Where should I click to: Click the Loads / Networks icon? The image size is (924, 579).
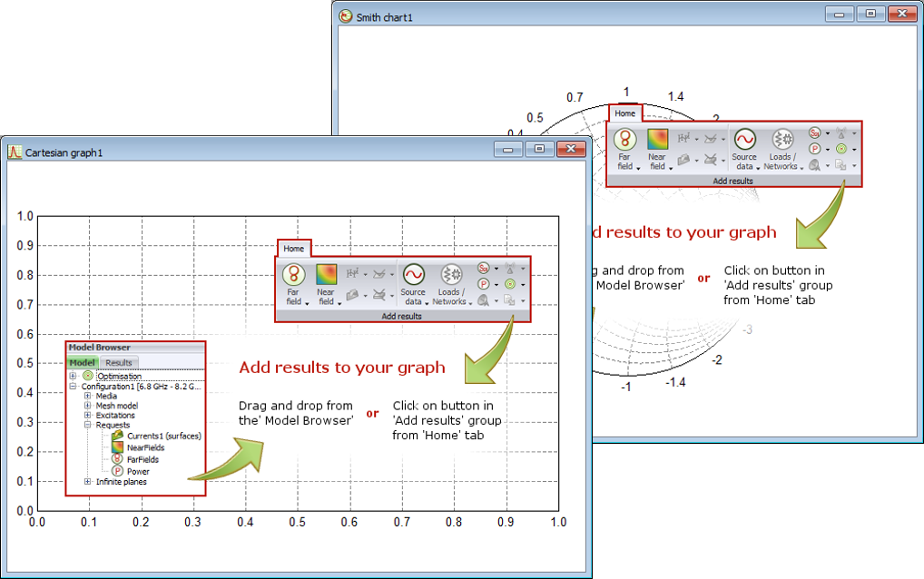click(x=450, y=275)
